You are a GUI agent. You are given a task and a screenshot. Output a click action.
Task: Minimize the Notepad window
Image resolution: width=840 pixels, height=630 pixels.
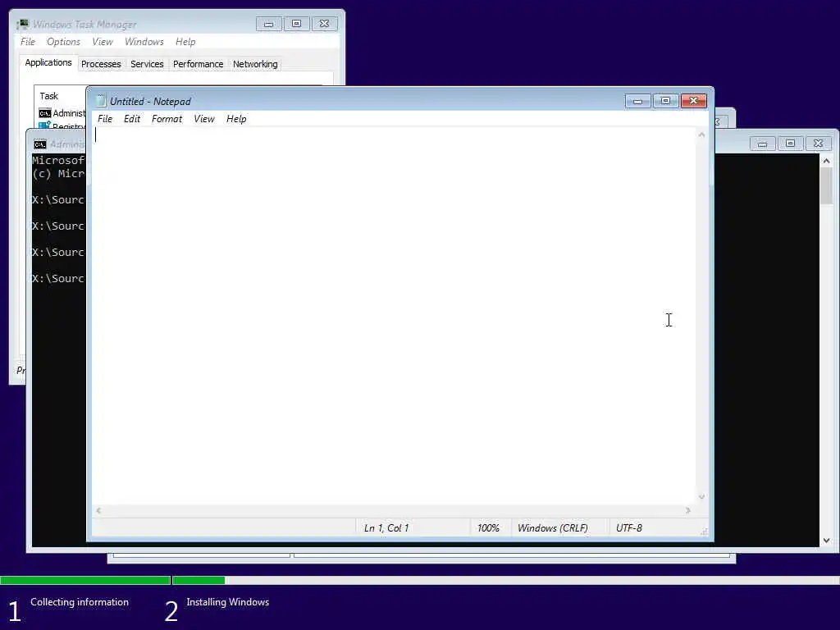coord(637,101)
